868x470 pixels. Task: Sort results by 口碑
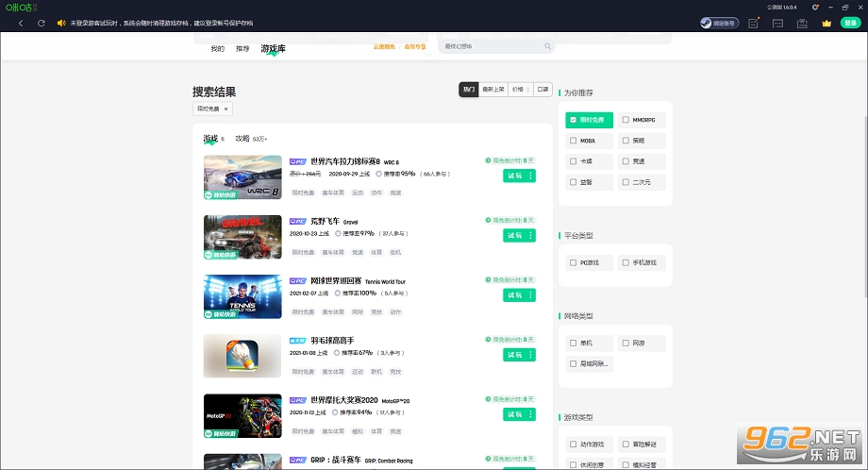(542, 89)
